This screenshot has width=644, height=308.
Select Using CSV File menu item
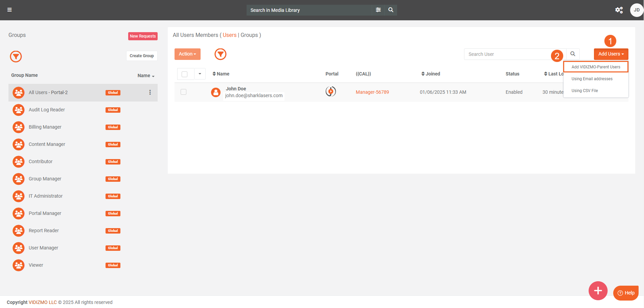[x=584, y=91]
